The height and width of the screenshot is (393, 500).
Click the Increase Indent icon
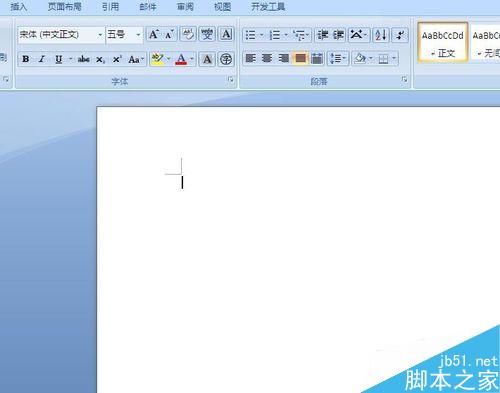tap(338, 35)
